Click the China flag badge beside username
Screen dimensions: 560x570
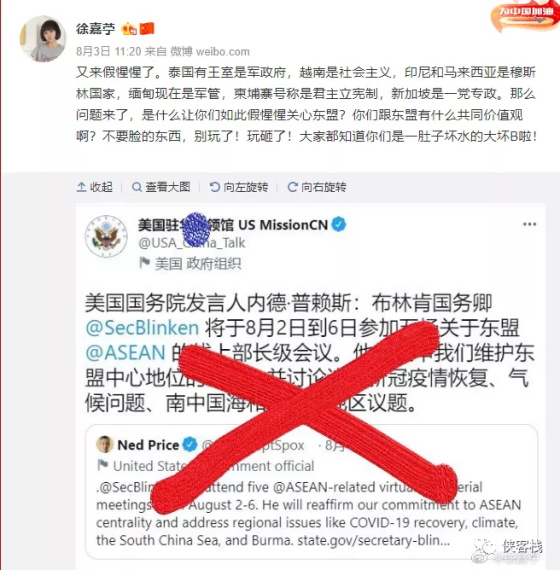pos(147,28)
